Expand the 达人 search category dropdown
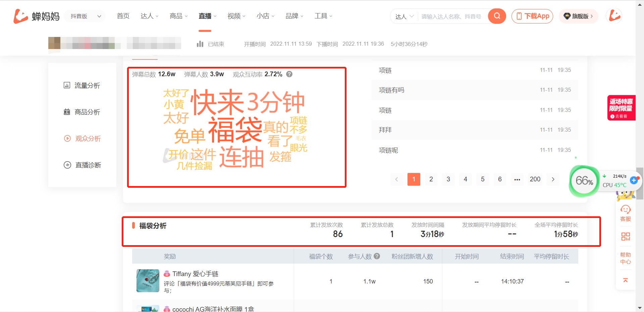Viewport: 644px width, 312px height. point(405,16)
